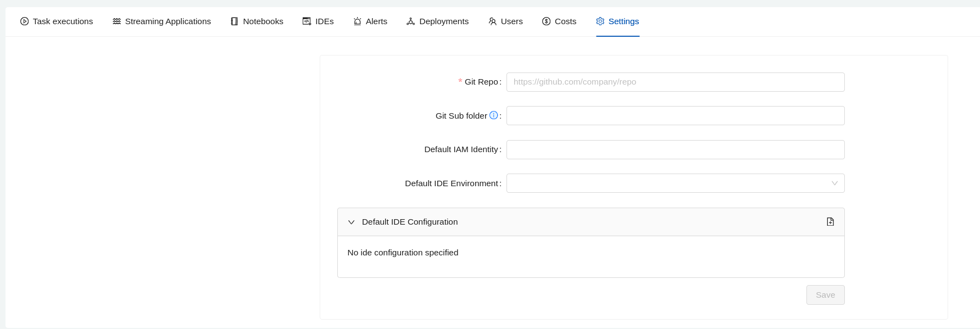980x329 pixels.
Task: Click the Default IDE Configuration header text
Action: point(410,222)
